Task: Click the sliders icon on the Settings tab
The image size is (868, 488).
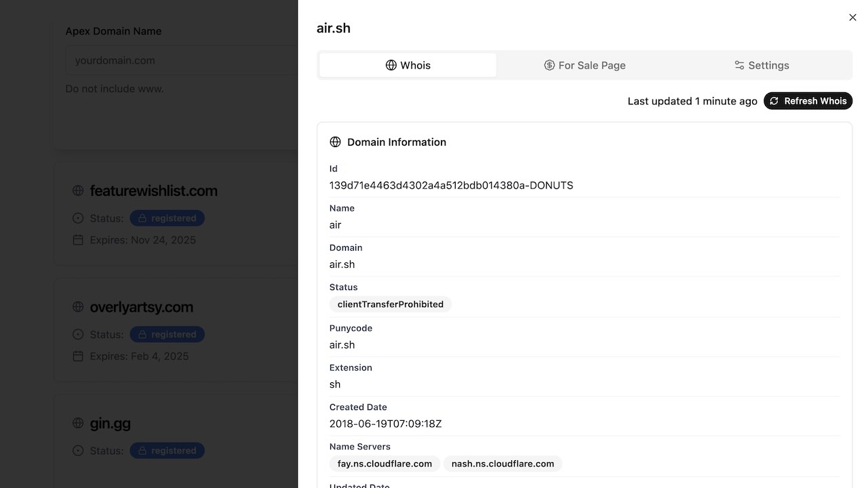Action: tap(738, 65)
